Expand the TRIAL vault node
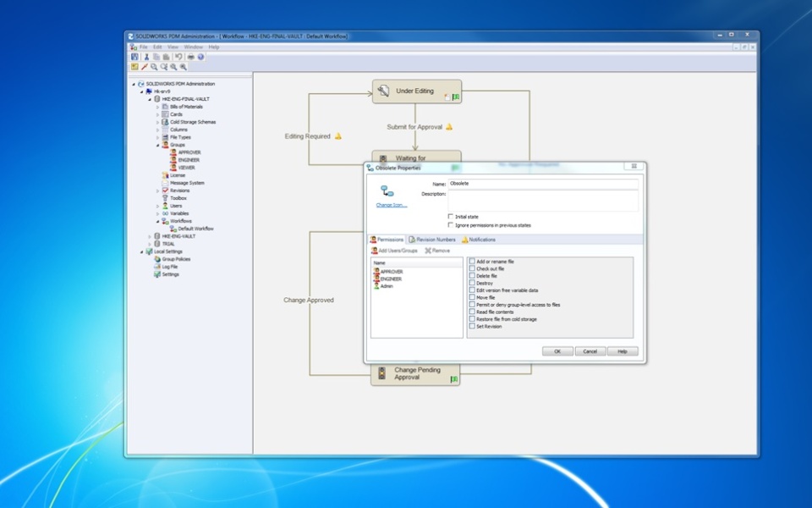Image resolution: width=812 pixels, height=508 pixels. (x=151, y=244)
